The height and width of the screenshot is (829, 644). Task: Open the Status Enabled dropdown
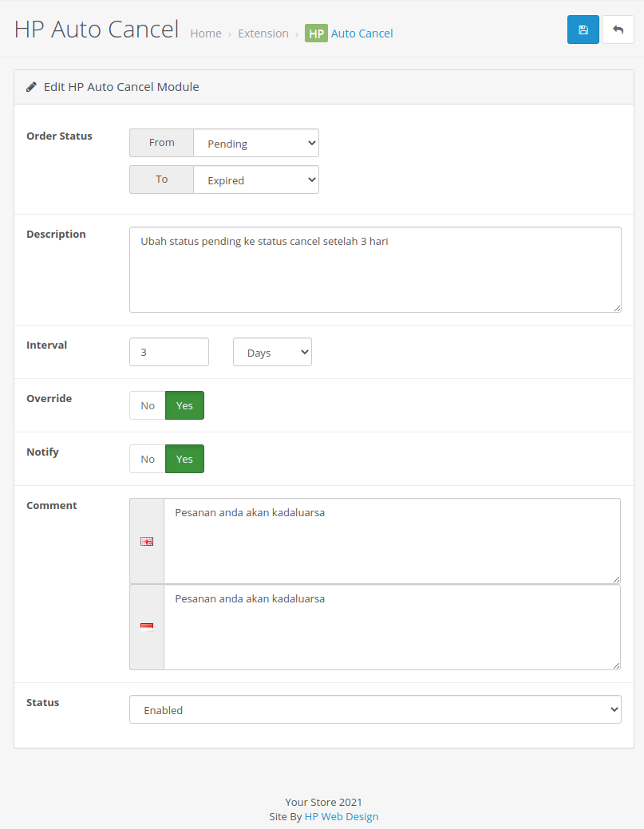tap(375, 710)
